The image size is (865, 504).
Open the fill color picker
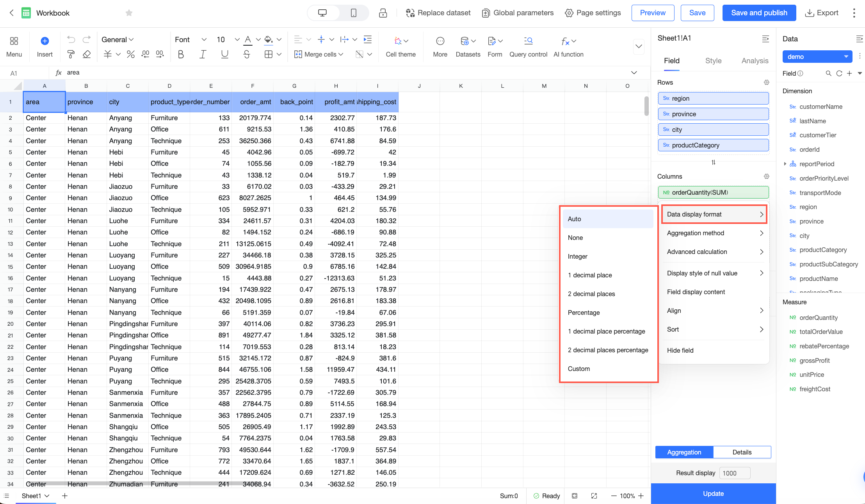click(x=268, y=39)
